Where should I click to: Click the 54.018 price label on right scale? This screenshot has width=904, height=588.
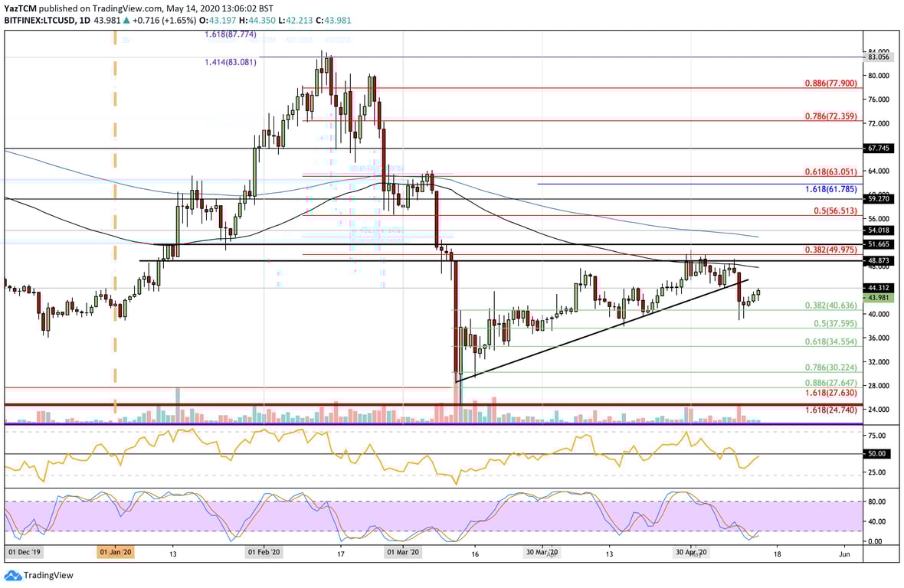click(878, 230)
